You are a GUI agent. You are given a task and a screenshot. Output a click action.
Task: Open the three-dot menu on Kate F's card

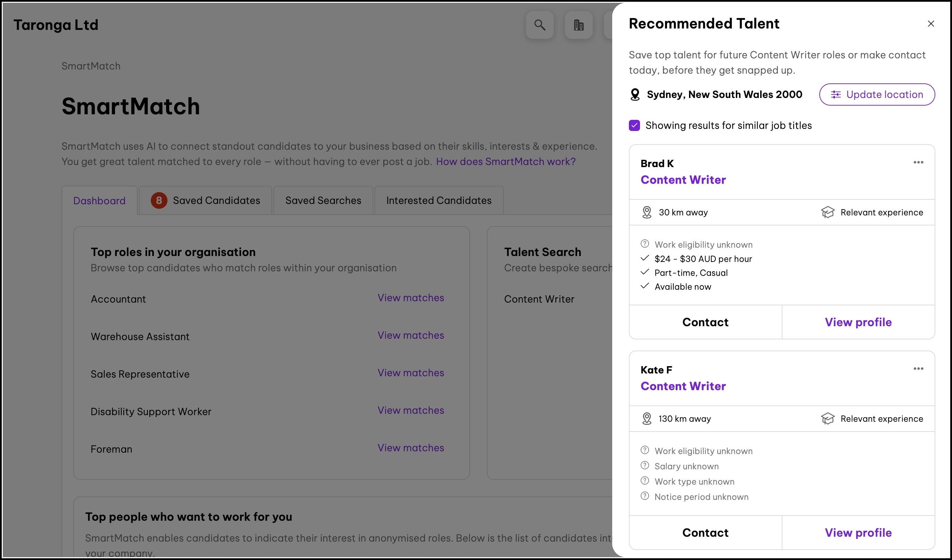pyautogui.click(x=918, y=369)
